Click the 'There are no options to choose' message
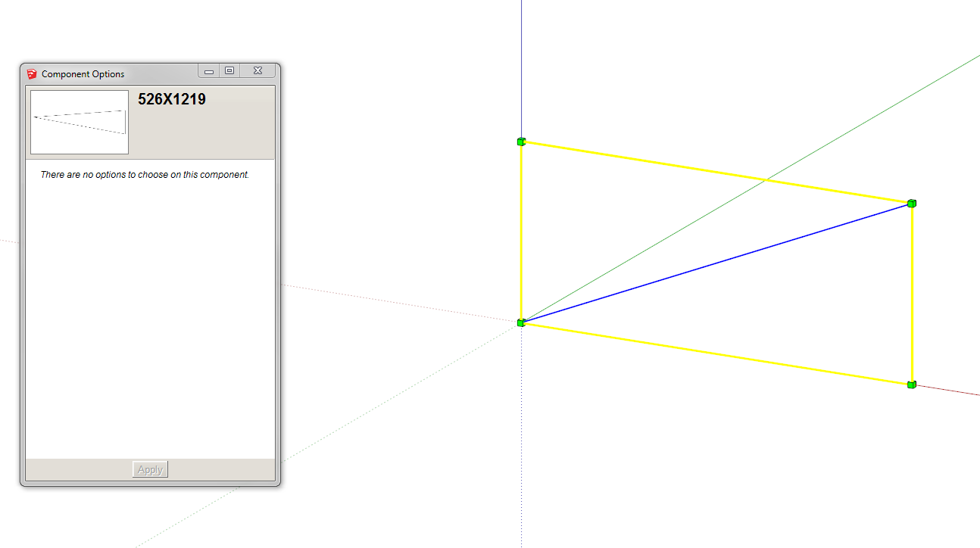980x548 pixels. click(x=145, y=175)
